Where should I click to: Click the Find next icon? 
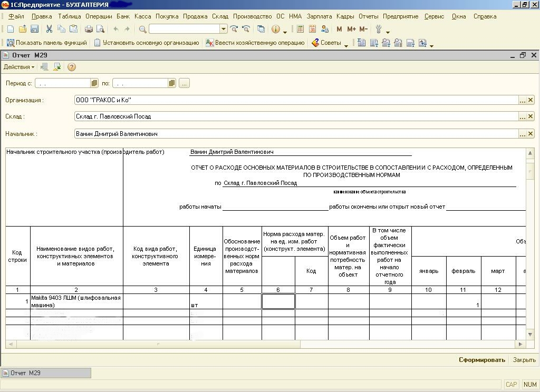coord(234,30)
